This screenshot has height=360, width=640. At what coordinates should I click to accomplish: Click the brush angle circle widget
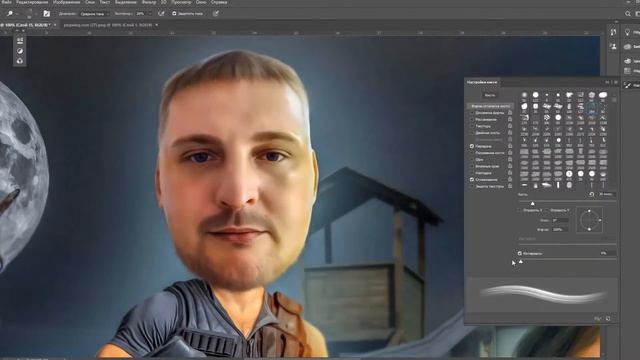tap(589, 220)
